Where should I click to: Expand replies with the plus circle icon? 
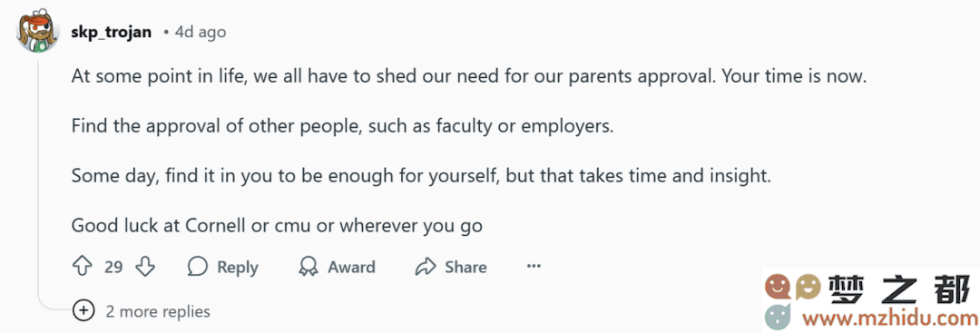click(83, 310)
